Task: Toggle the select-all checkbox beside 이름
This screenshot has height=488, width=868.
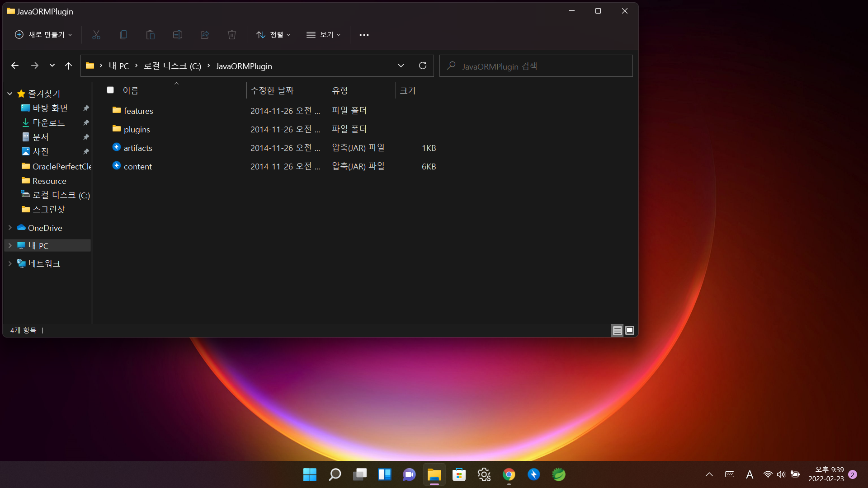Action: point(110,90)
